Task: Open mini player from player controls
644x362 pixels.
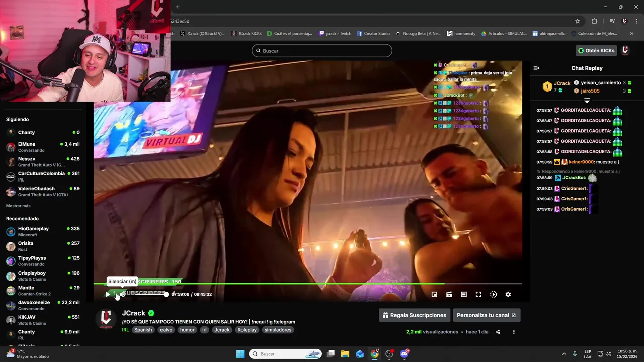Action: coord(434,294)
